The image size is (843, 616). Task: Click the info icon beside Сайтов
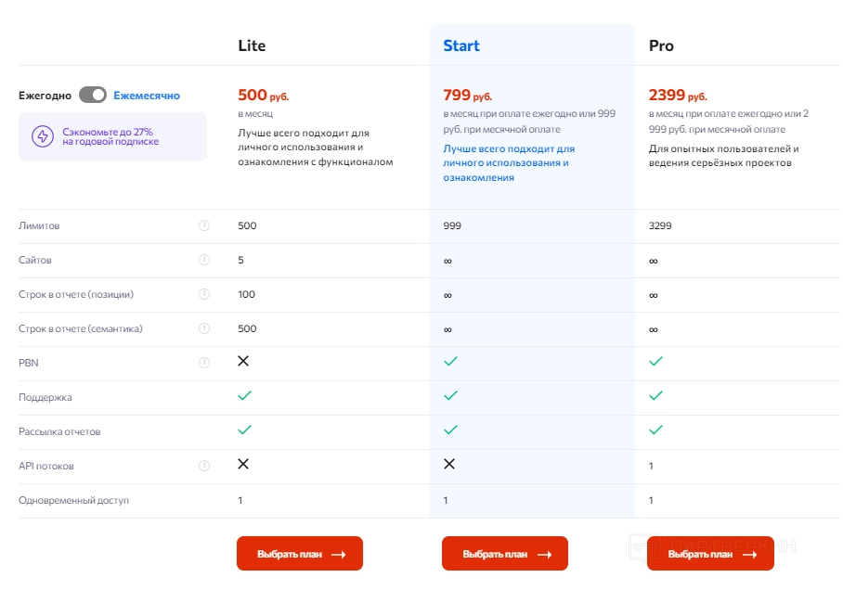tap(204, 260)
